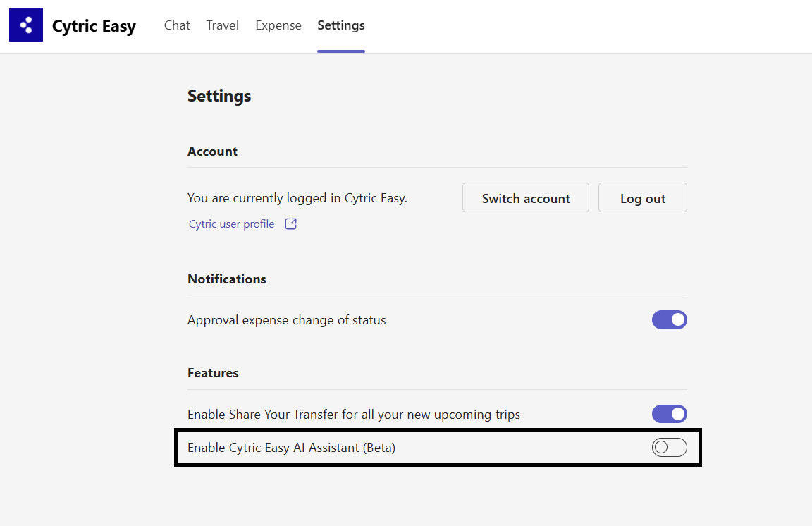Open the Chat tab
Image resolution: width=812 pixels, height=526 pixels.
click(x=177, y=25)
